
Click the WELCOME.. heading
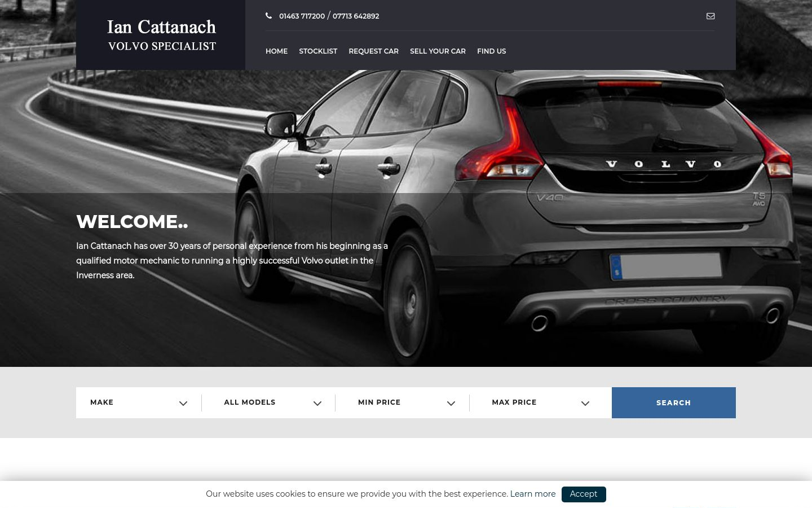[x=132, y=222]
